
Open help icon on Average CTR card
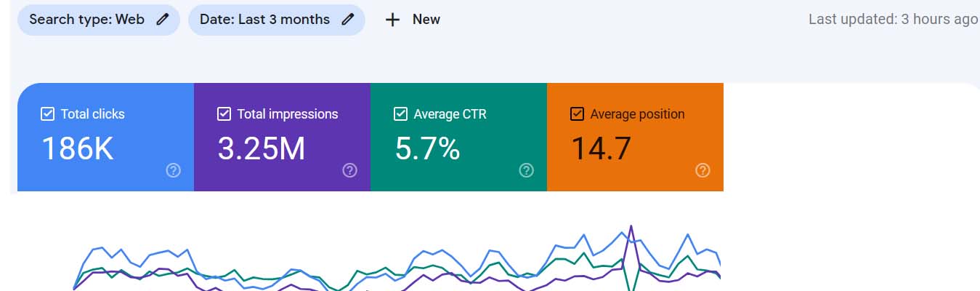(x=527, y=170)
